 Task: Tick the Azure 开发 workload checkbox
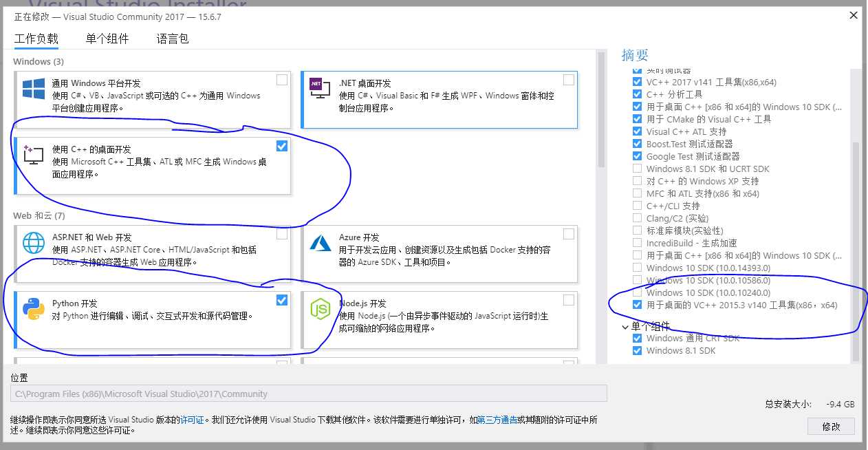coord(568,234)
